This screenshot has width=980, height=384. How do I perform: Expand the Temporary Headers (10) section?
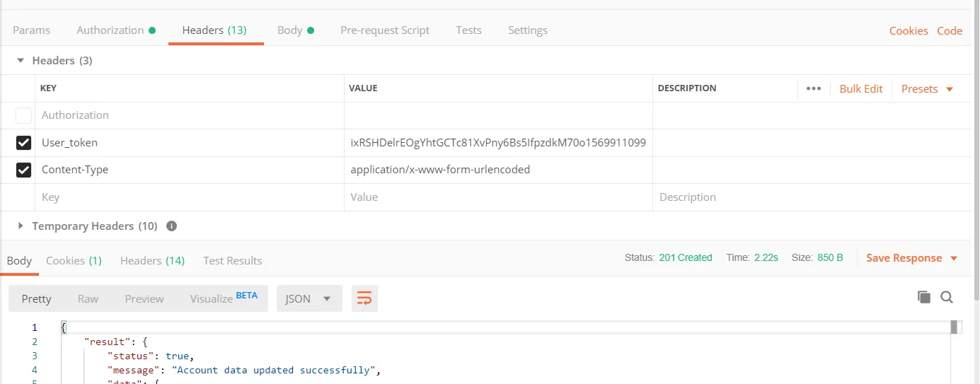click(x=21, y=226)
